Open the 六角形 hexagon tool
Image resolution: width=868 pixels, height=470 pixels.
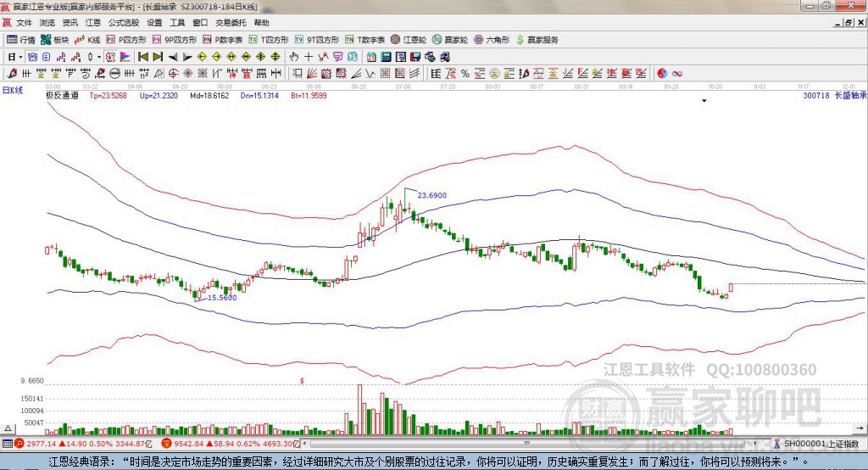[492, 40]
